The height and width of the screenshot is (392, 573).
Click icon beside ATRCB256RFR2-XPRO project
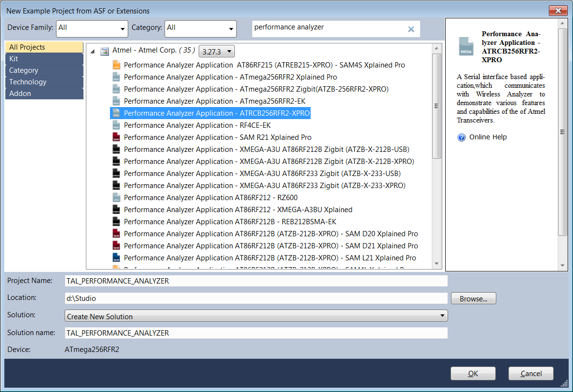(x=116, y=113)
